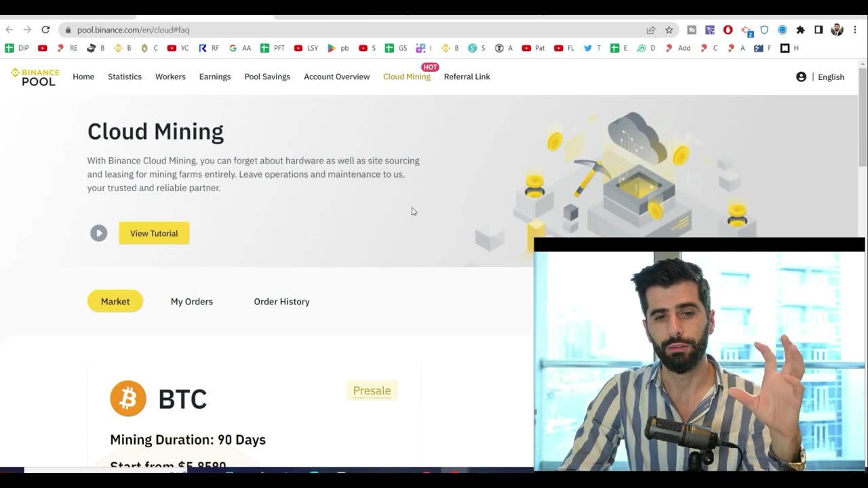Open the Workers nav item
Image resolution: width=868 pixels, height=488 pixels.
[170, 77]
